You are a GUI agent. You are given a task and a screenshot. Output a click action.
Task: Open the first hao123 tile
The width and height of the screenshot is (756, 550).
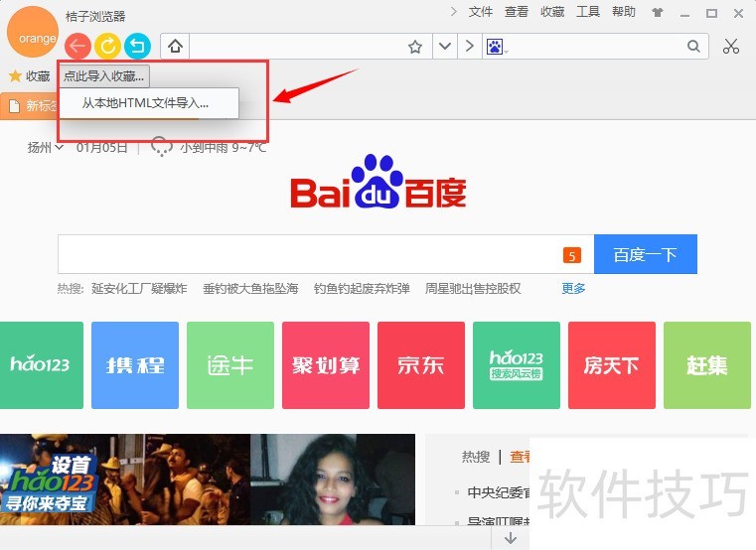coord(41,365)
